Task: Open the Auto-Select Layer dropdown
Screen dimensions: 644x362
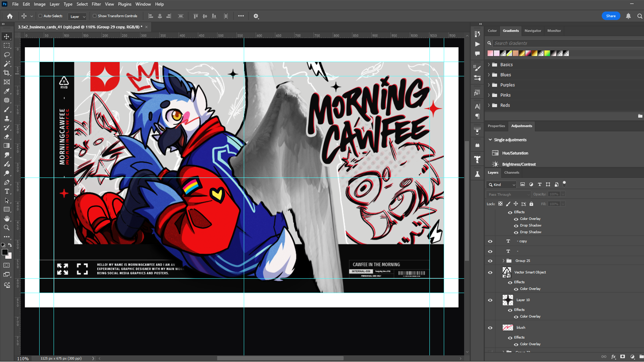Action: (x=77, y=16)
